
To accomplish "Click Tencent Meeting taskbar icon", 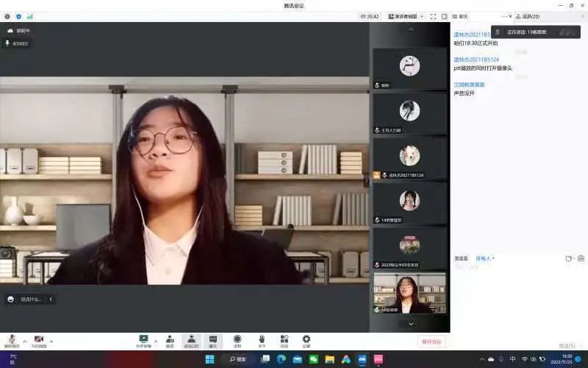I will pos(362,359).
